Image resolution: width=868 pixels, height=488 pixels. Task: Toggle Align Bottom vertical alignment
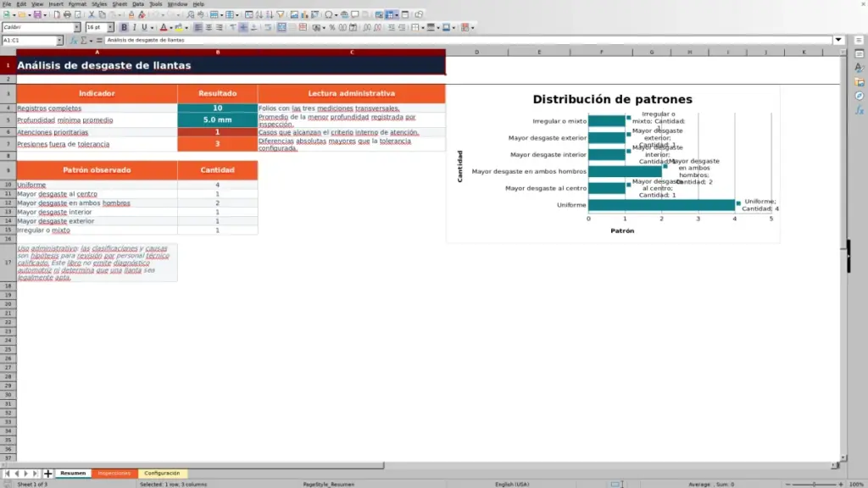254,28
